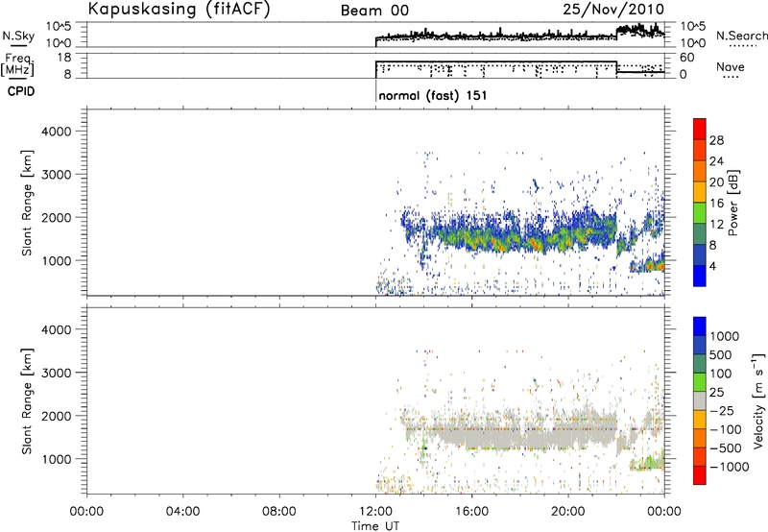Image resolution: width=768 pixels, height=532 pixels.
Task: Click the 'Nave' legend label
Action: tap(731, 66)
